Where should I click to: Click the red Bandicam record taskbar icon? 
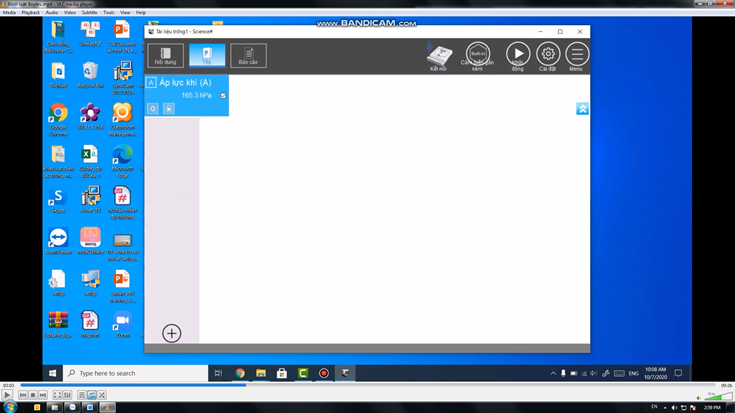click(x=324, y=373)
